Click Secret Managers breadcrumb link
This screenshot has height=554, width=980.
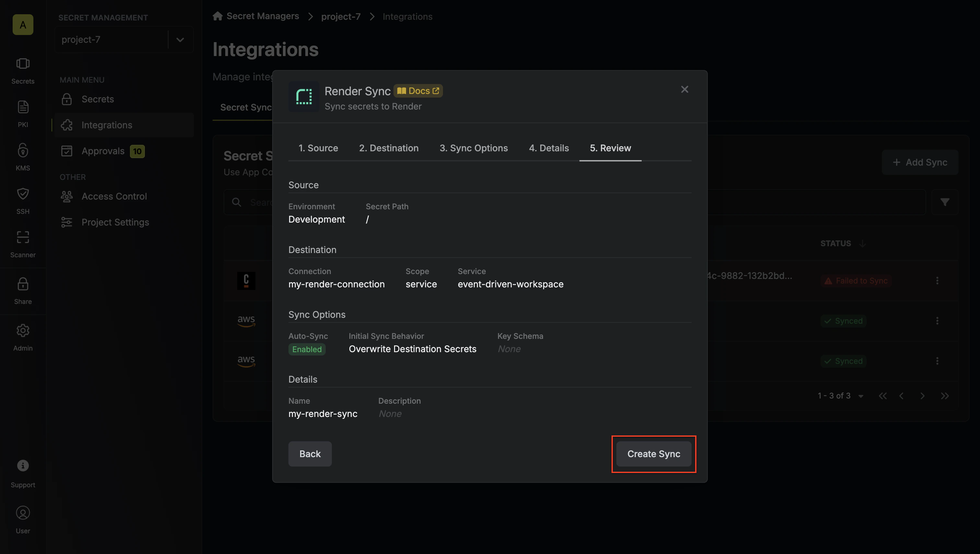pos(262,16)
